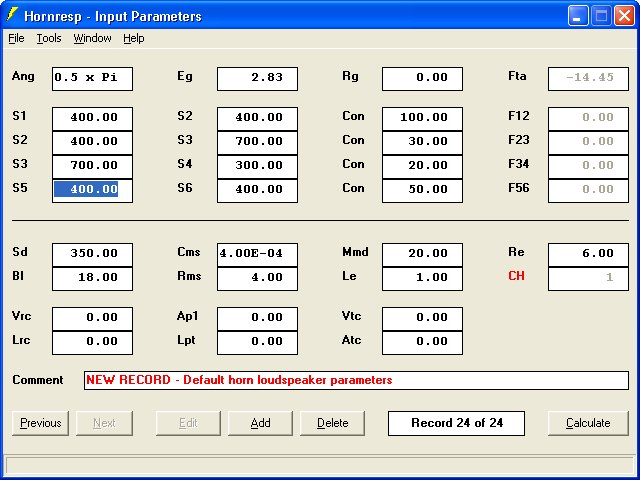The width and height of the screenshot is (640, 480).
Task: Click the Con field showing 100.00
Action: 422,119
